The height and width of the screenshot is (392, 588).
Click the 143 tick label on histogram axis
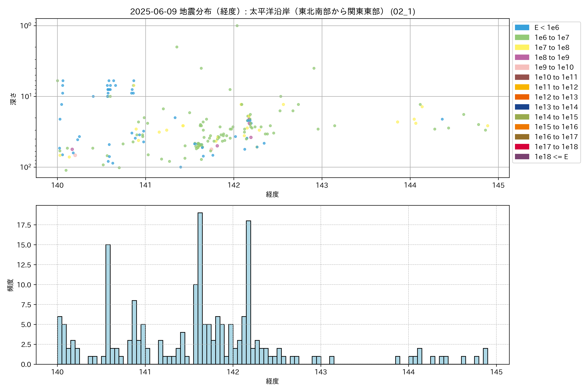[x=321, y=372]
